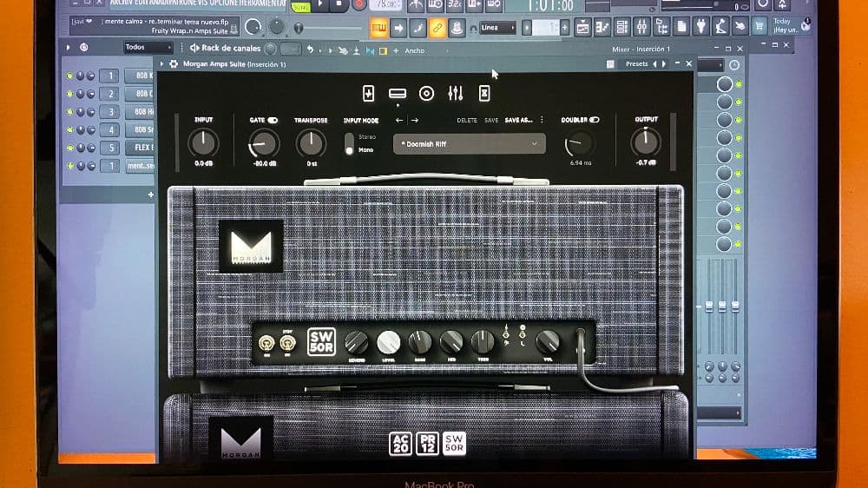Open the plugin picker plug icon
The height and width of the screenshot is (488, 868).
(x=700, y=27)
